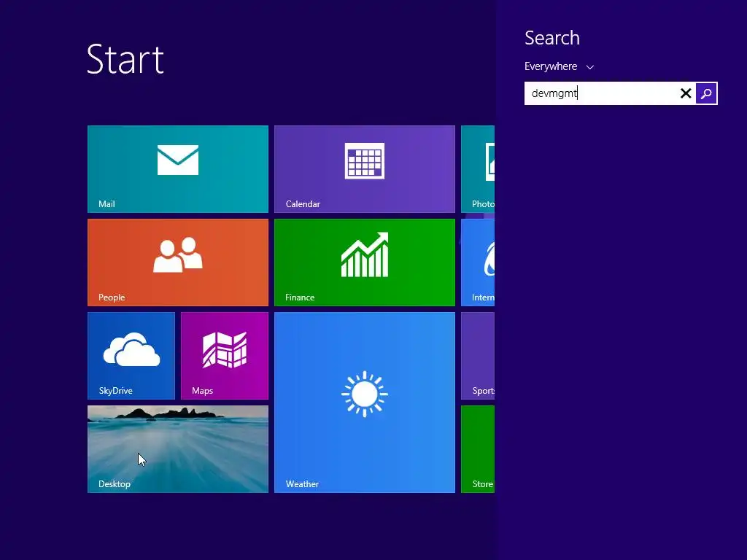Open the partially visible Photos tile

(478, 169)
